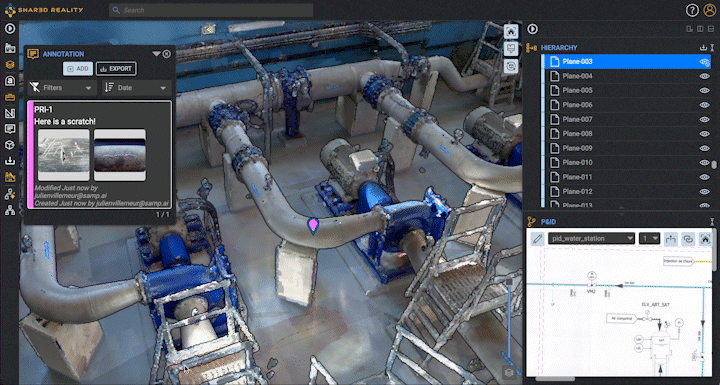720x385 pixels.
Task: Collapse the Annotation panel triangle
Action: click(x=156, y=54)
